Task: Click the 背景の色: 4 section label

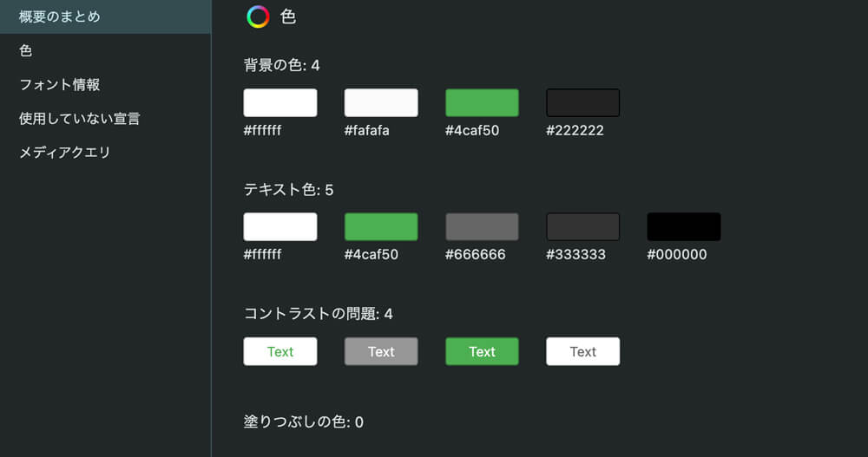Action: (282, 65)
